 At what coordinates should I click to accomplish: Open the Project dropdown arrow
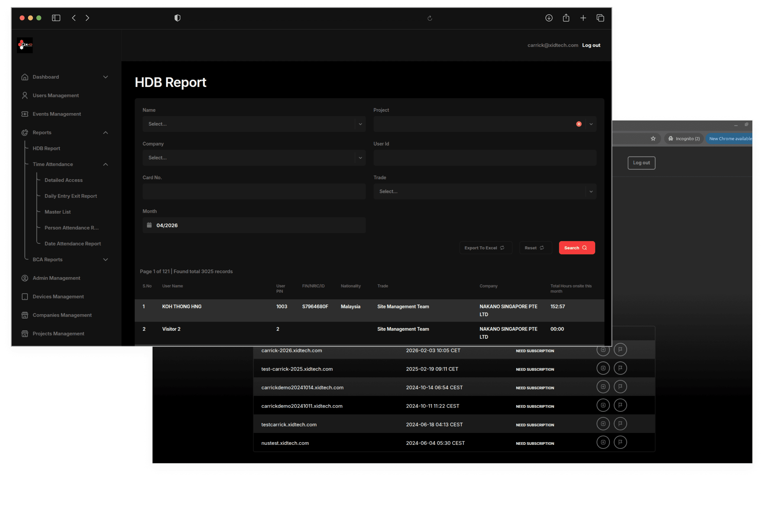[x=591, y=124]
